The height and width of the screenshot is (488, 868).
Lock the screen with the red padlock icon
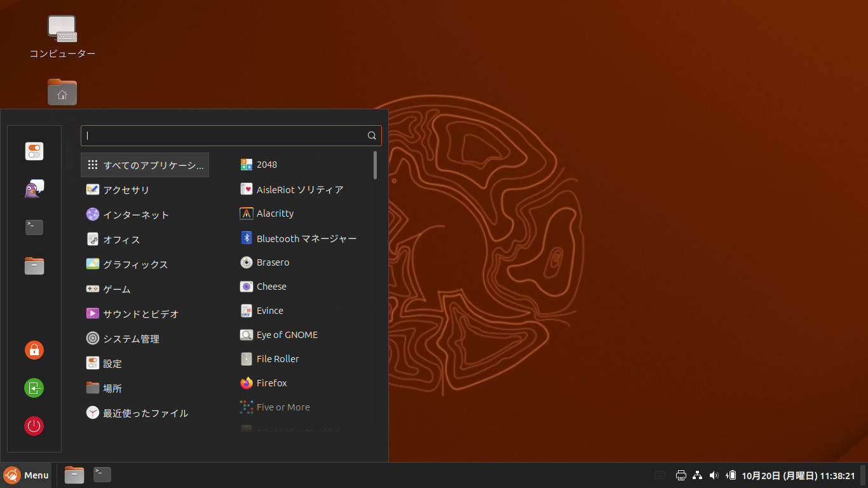(x=34, y=350)
